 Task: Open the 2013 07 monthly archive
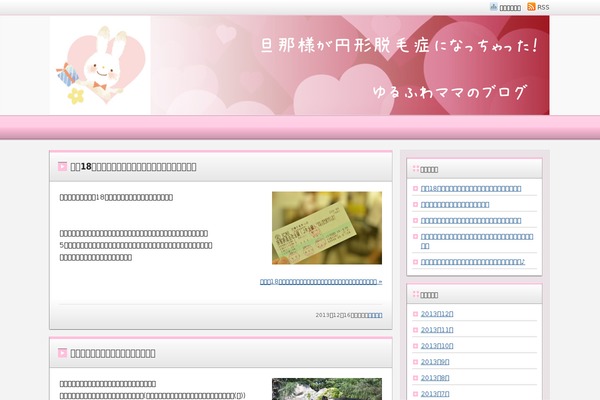pos(435,394)
